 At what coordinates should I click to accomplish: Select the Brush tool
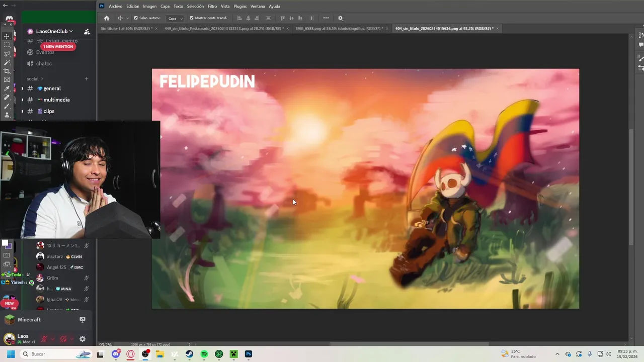pos(7,106)
